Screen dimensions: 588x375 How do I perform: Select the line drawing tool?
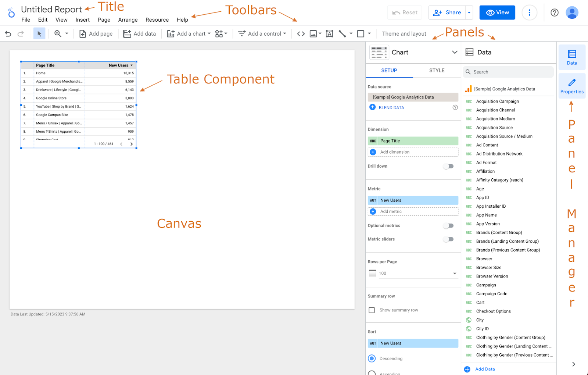tap(342, 34)
